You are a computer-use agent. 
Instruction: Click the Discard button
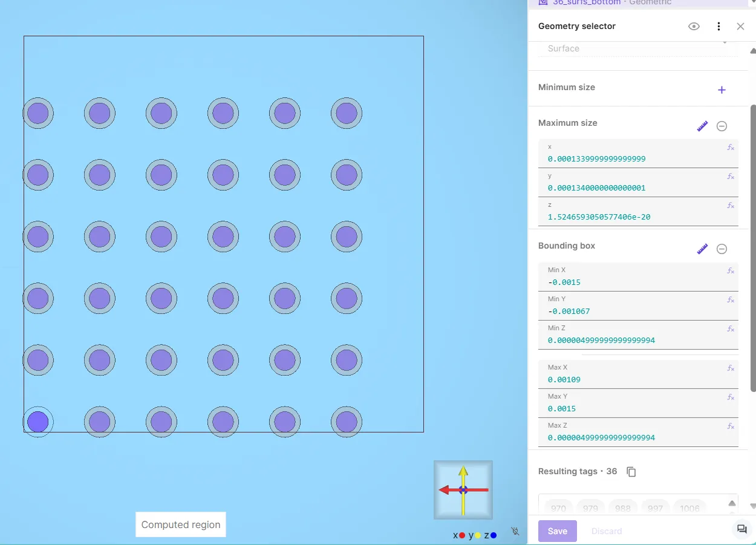pyautogui.click(x=607, y=531)
